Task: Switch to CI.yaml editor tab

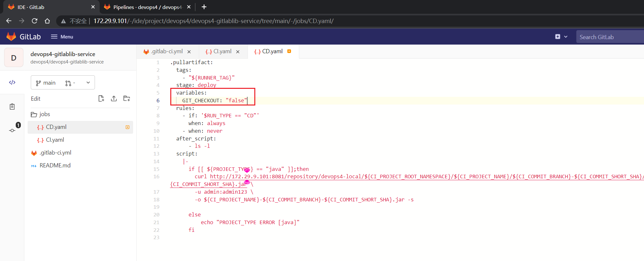Action: click(x=223, y=51)
